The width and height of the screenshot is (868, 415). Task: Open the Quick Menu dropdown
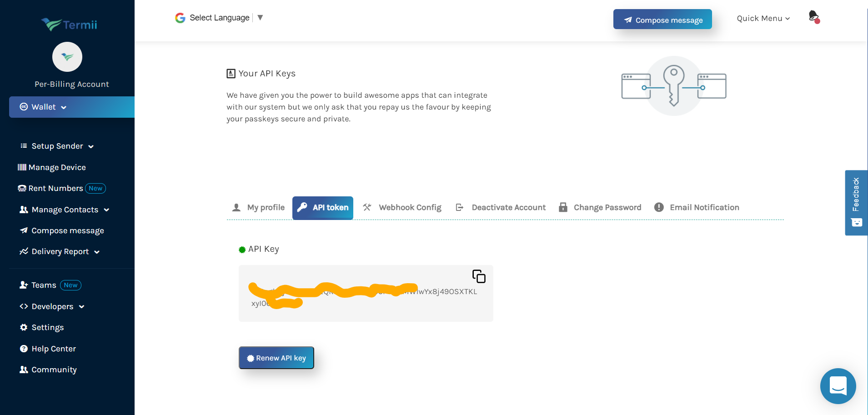[763, 18]
